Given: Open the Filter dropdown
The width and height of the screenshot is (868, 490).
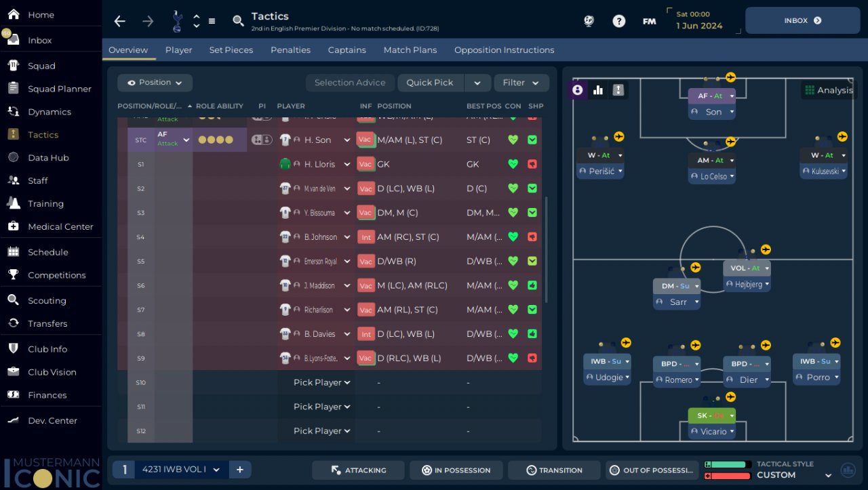Looking at the screenshot, I should pyautogui.click(x=521, y=83).
